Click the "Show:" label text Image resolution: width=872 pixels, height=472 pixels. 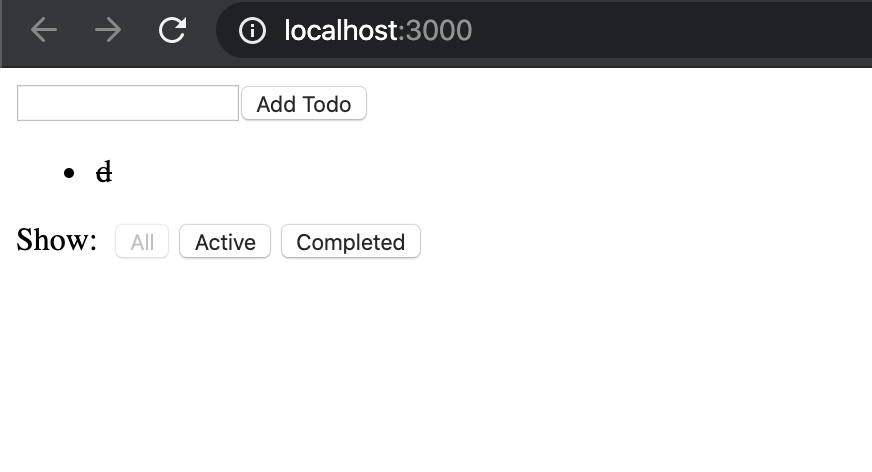point(57,241)
